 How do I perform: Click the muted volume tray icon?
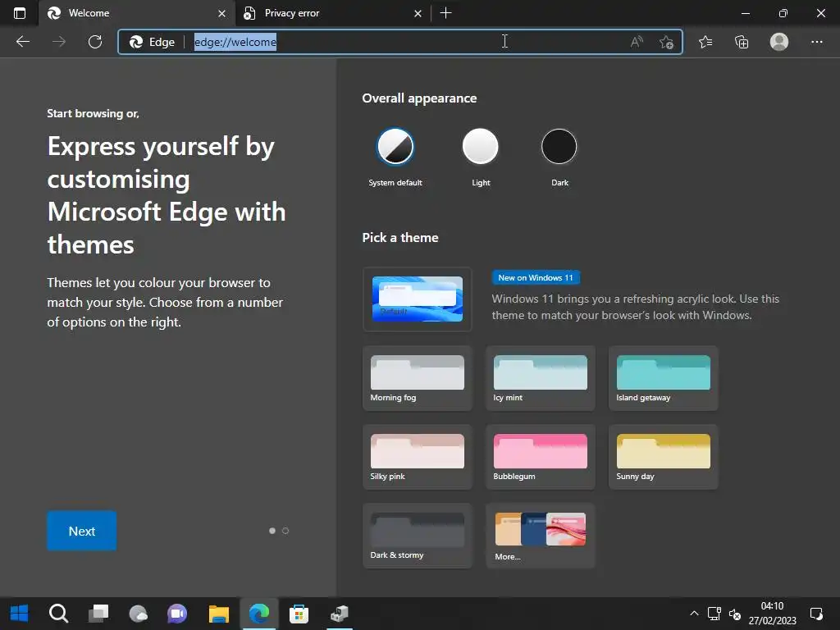pyautogui.click(x=735, y=614)
